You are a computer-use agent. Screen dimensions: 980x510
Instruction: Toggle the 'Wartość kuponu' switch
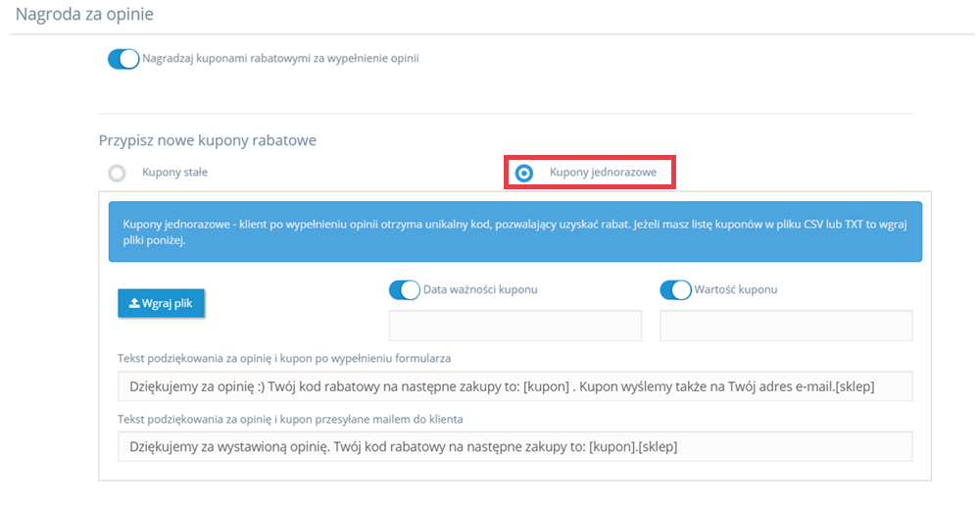click(675, 289)
